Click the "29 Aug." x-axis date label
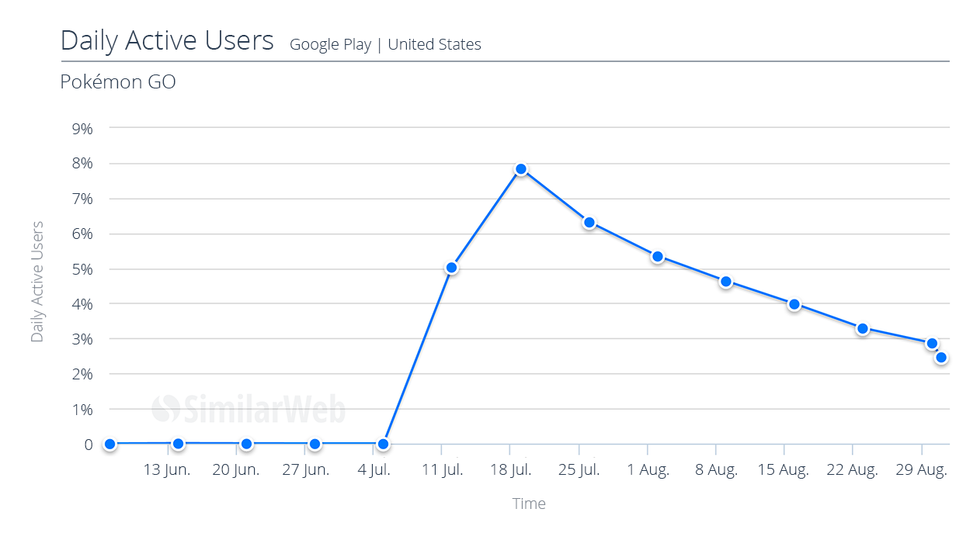980x540 pixels. (x=921, y=470)
